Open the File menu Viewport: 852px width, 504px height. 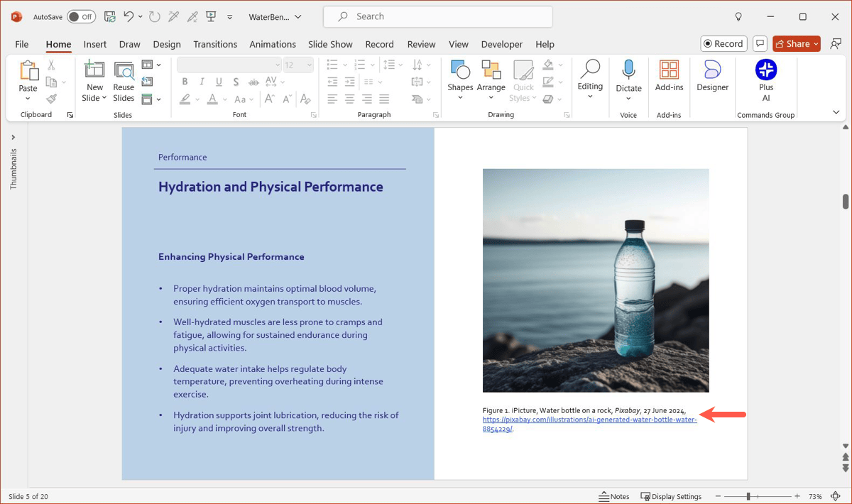[21, 44]
